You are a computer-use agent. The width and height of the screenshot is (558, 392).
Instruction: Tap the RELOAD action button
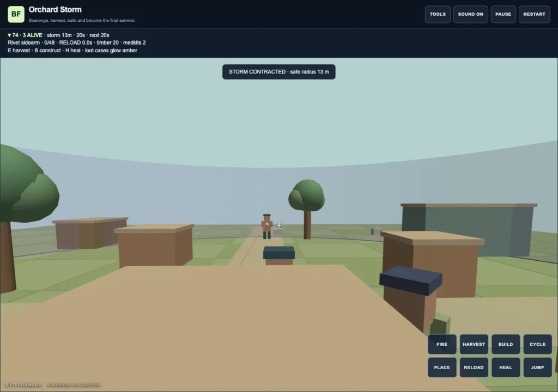pyautogui.click(x=474, y=367)
